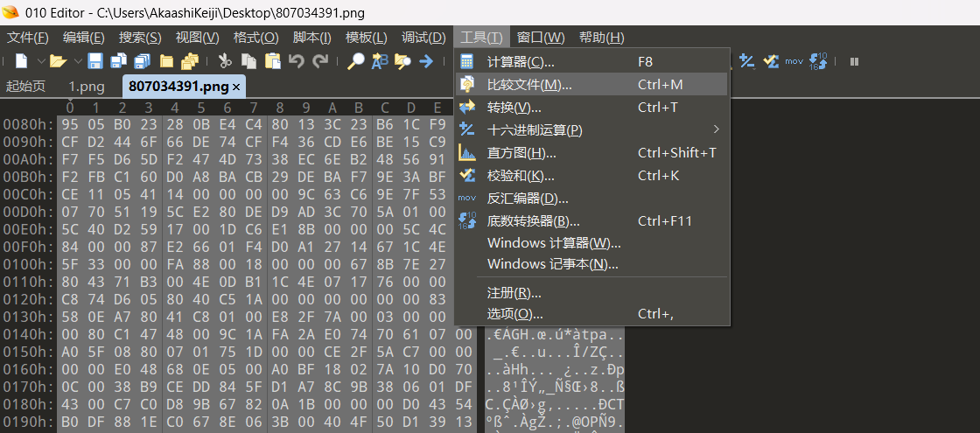
Task: Choose 注册(R)... menu entry
Action: (x=591, y=293)
